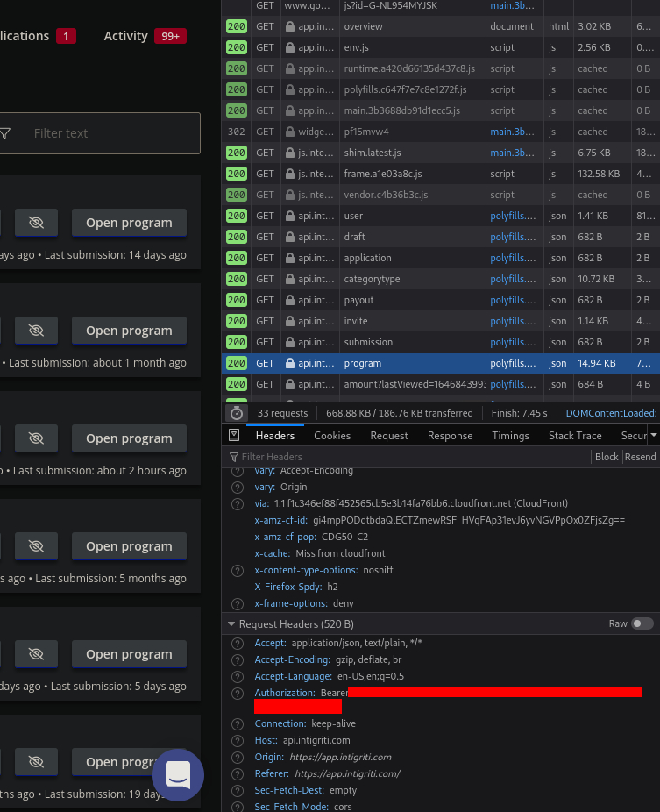This screenshot has height=812, width=660.
Task: Toggle the Raw request headers switch
Action: 642,623
